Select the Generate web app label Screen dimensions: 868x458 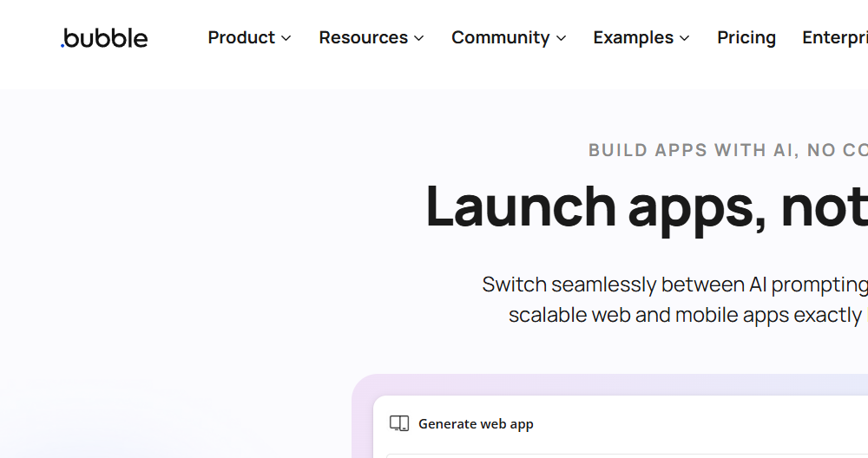[x=476, y=424]
